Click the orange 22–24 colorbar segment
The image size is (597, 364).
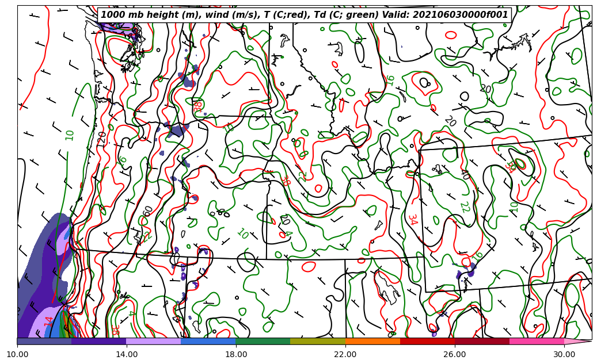tap(372, 341)
